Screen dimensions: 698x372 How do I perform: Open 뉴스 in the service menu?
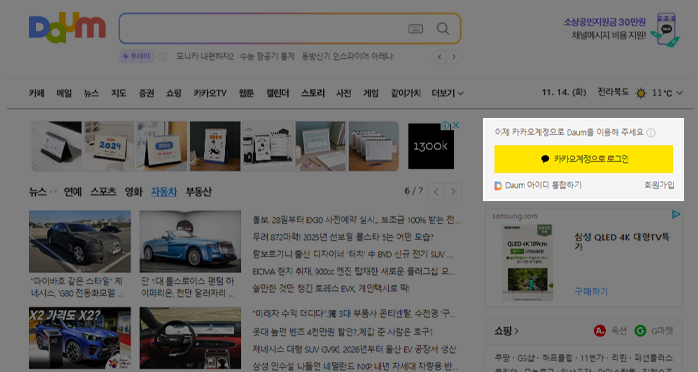tap(91, 93)
